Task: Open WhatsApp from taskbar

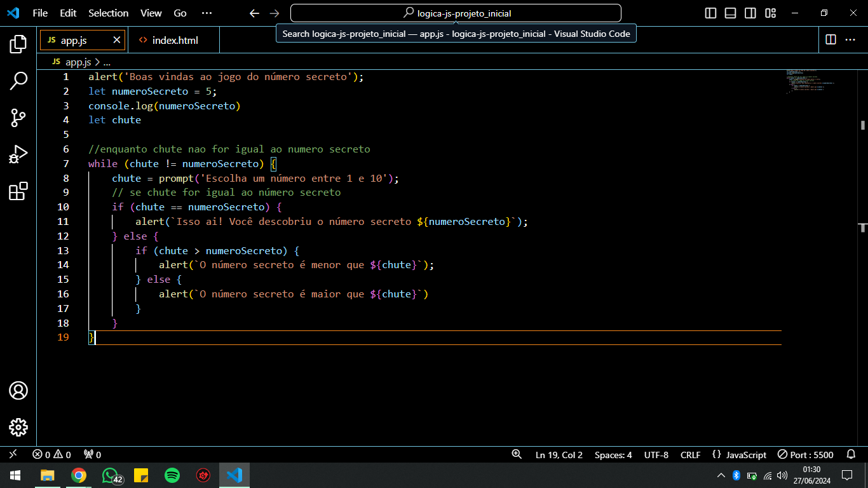Action: [111, 475]
